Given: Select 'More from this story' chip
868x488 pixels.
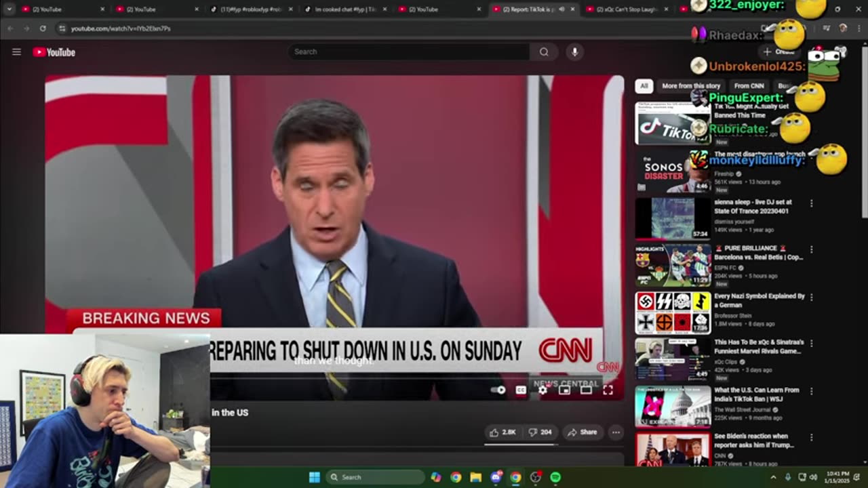Looking at the screenshot, I should point(691,86).
